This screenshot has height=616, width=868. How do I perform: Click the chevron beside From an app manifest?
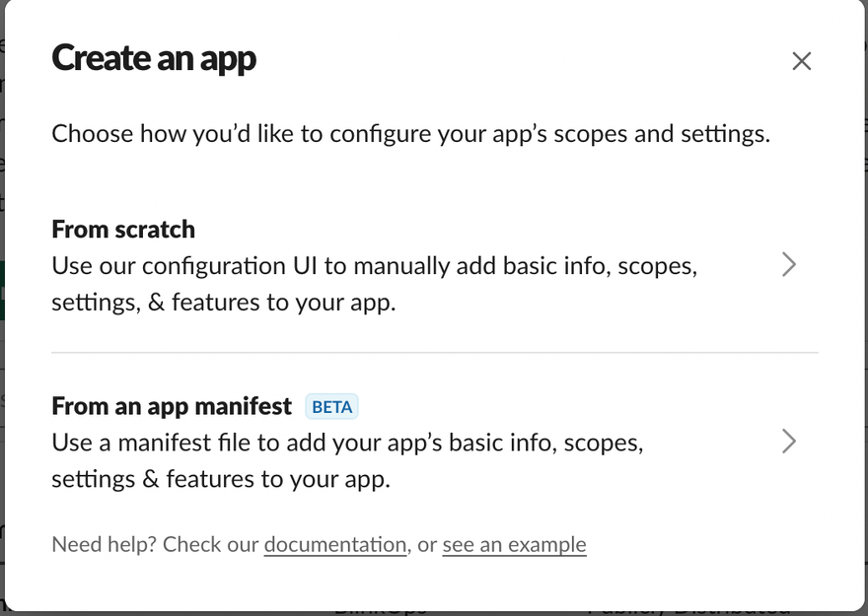pyautogui.click(x=788, y=441)
